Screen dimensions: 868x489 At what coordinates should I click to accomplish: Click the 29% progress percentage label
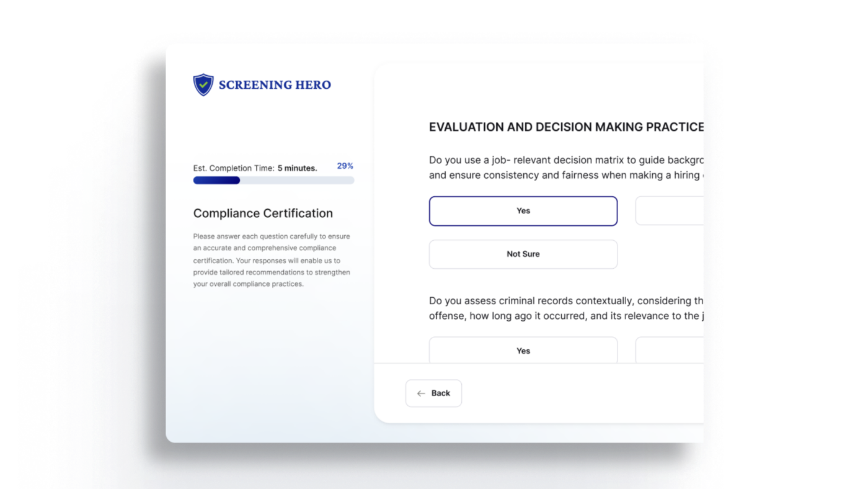[345, 166]
